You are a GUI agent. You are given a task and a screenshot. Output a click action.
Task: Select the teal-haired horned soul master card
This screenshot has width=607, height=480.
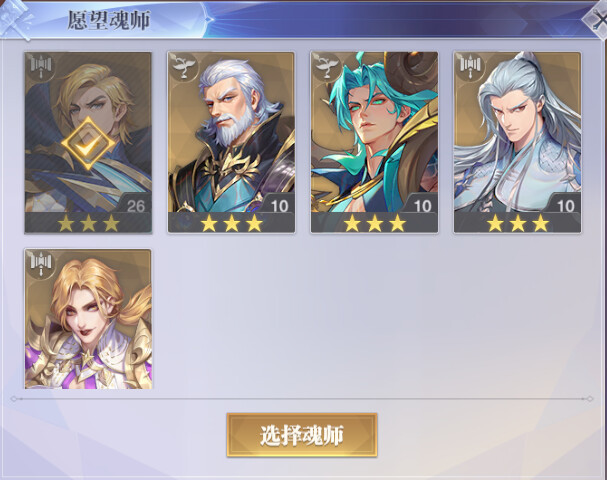tap(374, 142)
